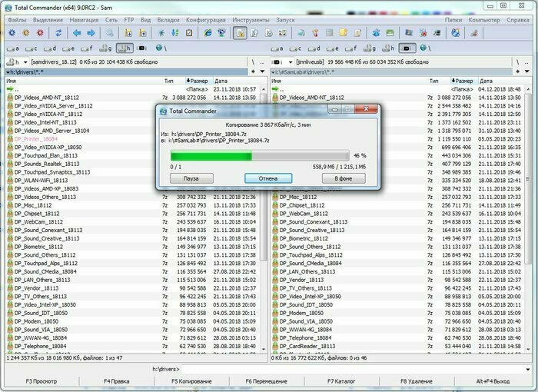Open the Справка menu

518,20
